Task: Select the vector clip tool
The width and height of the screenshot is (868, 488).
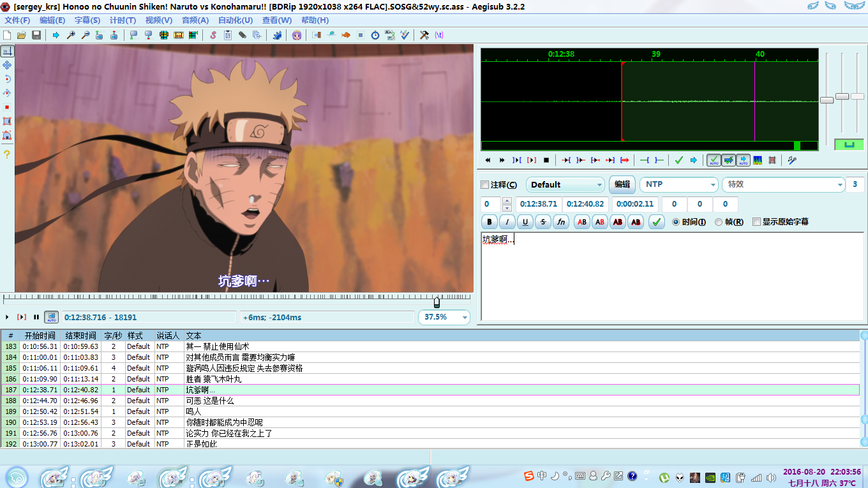Action: [x=7, y=135]
